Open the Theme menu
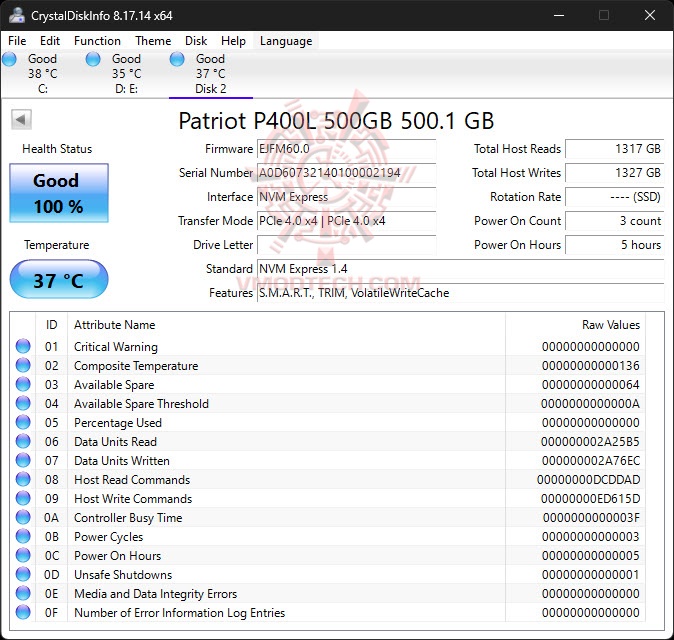 point(153,41)
